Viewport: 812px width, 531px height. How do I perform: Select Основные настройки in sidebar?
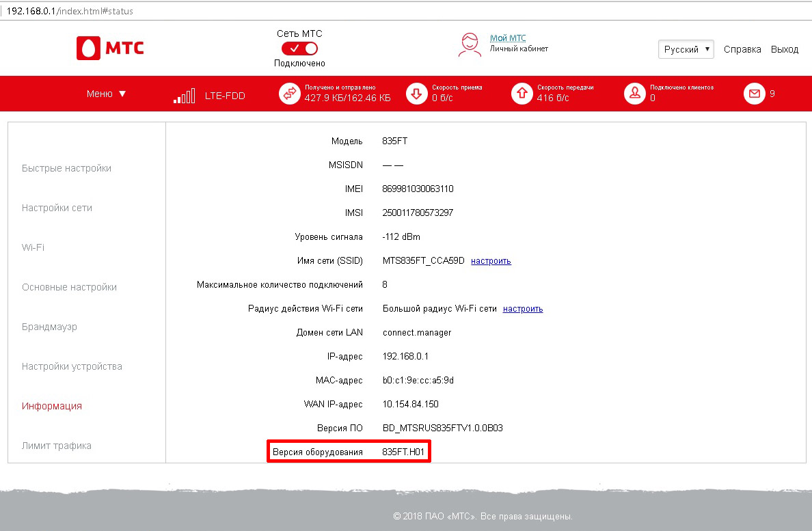70,287
